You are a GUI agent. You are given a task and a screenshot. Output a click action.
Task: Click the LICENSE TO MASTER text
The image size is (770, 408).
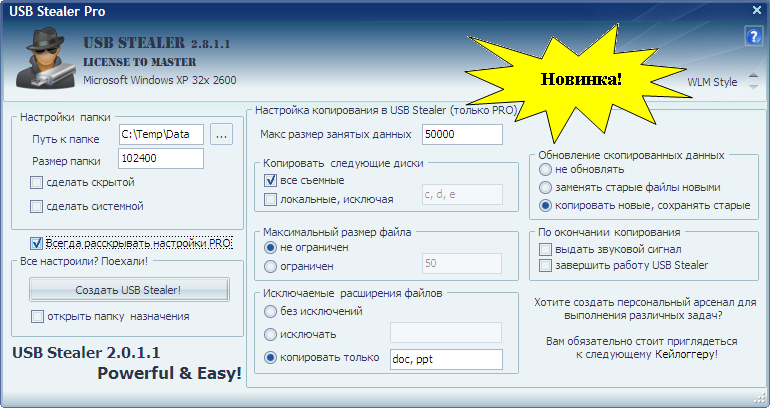point(139,62)
